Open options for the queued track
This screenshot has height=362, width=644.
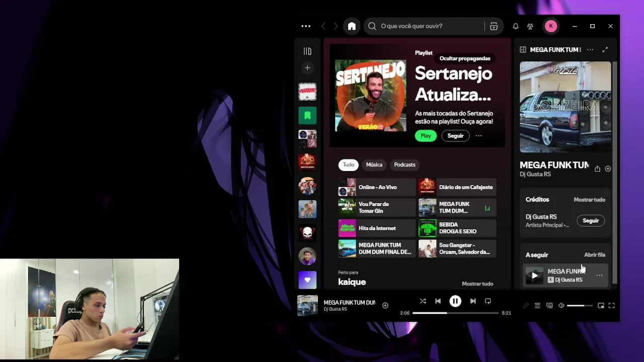point(599,276)
